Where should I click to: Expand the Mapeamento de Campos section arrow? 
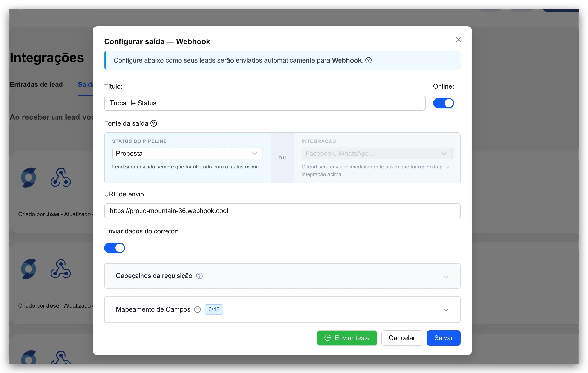446,309
